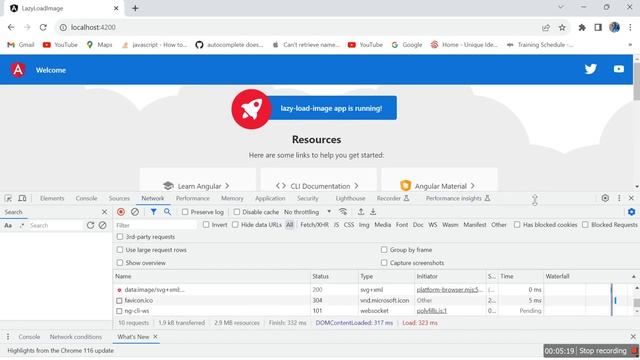Viewport: 640px width, 360px height.
Task: Bookmark this page with the star icon
Action: (562, 27)
